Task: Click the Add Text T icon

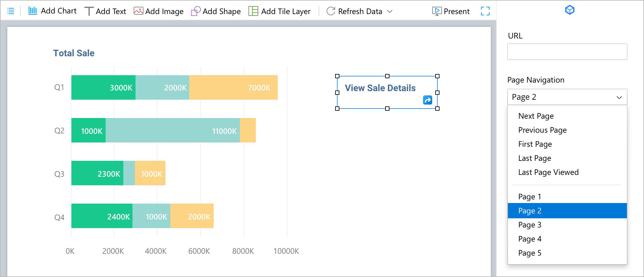Action: (89, 11)
